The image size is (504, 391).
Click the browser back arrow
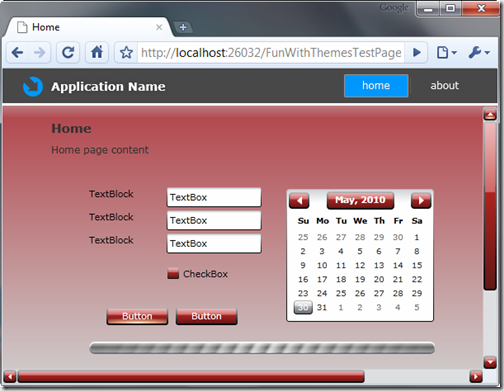pos(17,53)
